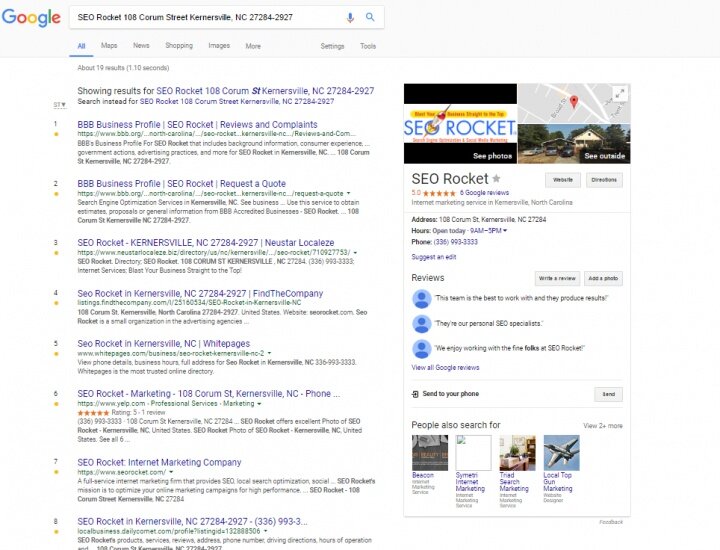Open the dropdown arrow on seorocket.com URL
720x550 pixels.
tap(171, 472)
